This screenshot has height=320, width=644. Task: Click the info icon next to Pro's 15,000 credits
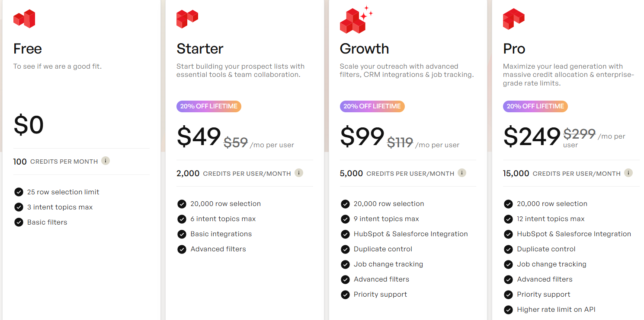628,172
